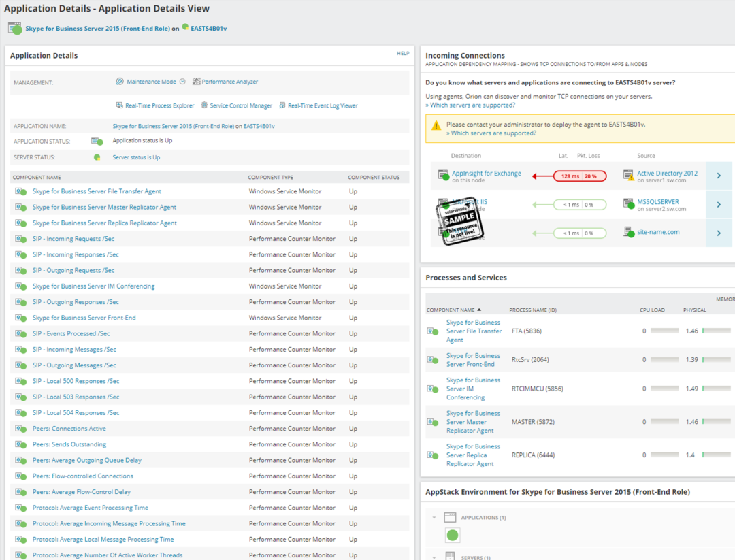Screen dimensions: 735x560
Task: Open Protocol: Average Event Processing Time component
Action: (90, 508)
